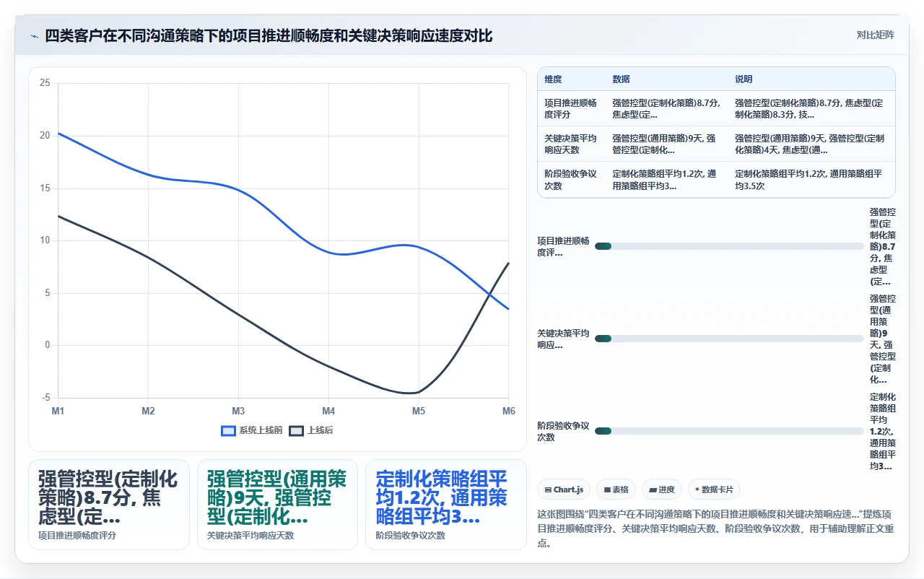The height and width of the screenshot is (579, 924).
Task: Open the 关键决策平均响应天数 data card
Action: pos(277,505)
